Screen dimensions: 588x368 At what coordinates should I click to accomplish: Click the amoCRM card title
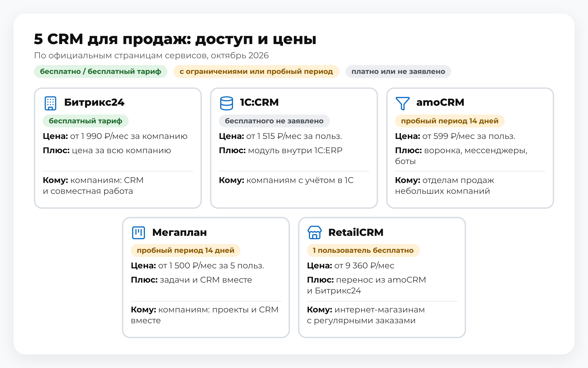pyautogui.click(x=440, y=103)
